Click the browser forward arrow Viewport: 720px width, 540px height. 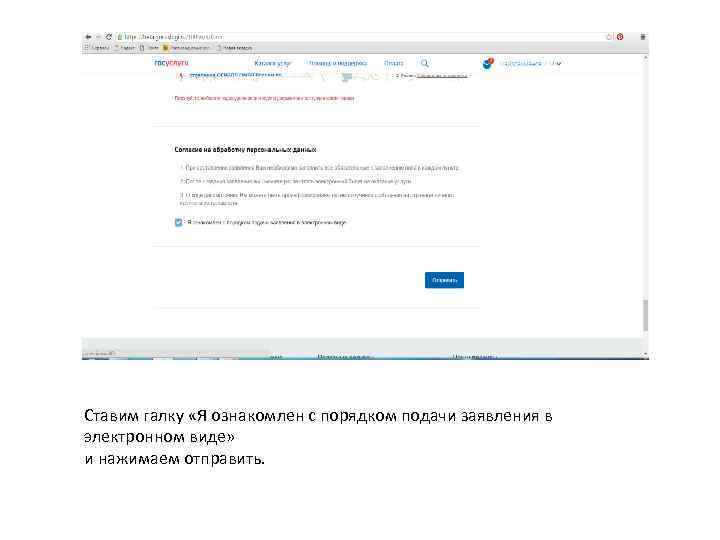coord(98,37)
